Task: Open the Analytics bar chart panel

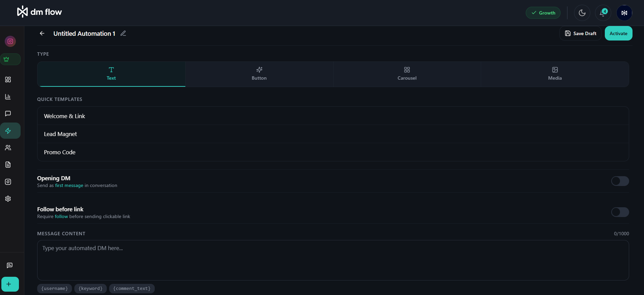Action: click(7, 97)
